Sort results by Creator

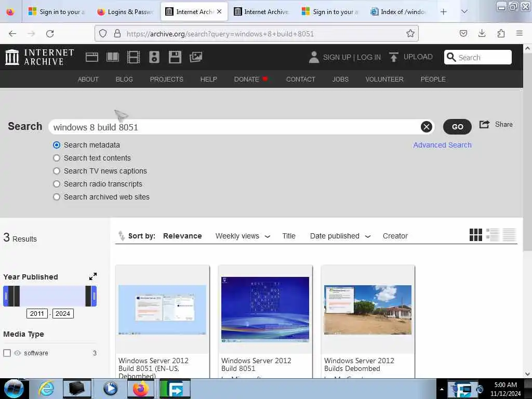point(395,236)
